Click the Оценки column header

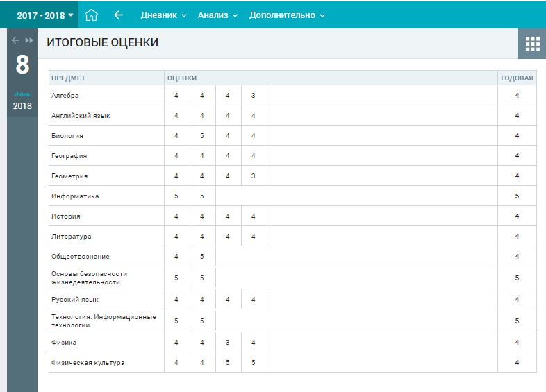tap(182, 78)
